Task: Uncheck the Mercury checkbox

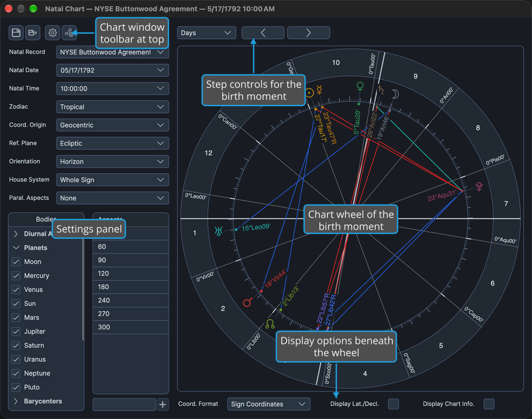Action: [16, 276]
